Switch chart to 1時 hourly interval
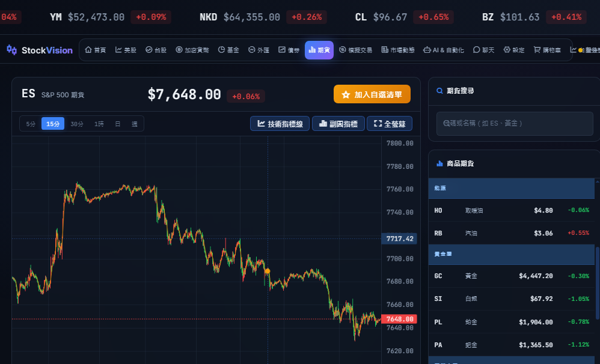Image resolution: width=600 pixels, height=364 pixels. pyautogui.click(x=99, y=124)
